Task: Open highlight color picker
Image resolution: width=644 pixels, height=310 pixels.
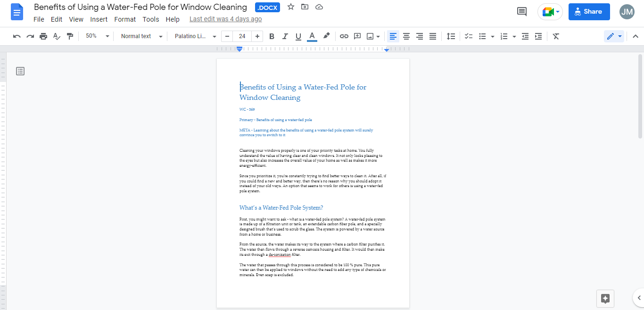Action: pyautogui.click(x=326, y=36)
